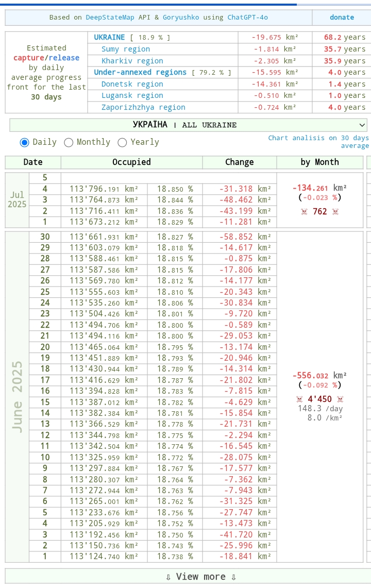
Task: Click the skull icon left of 4'450
Action: [x=299, y=399]
